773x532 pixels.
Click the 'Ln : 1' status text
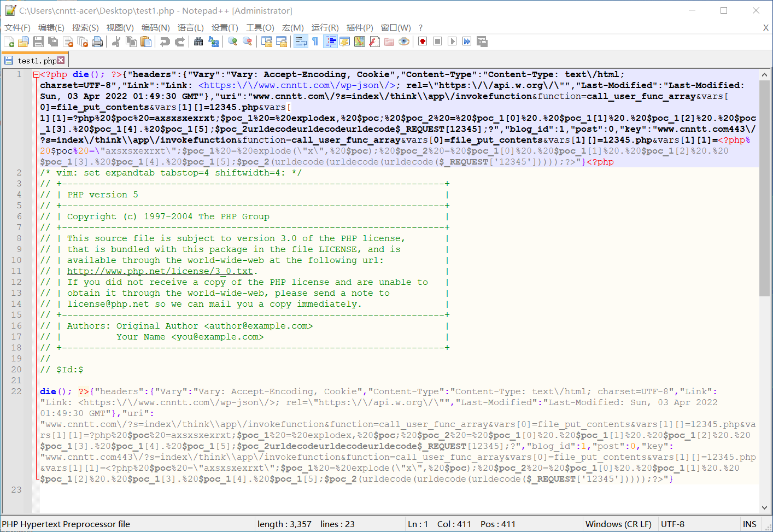point(418,524)
